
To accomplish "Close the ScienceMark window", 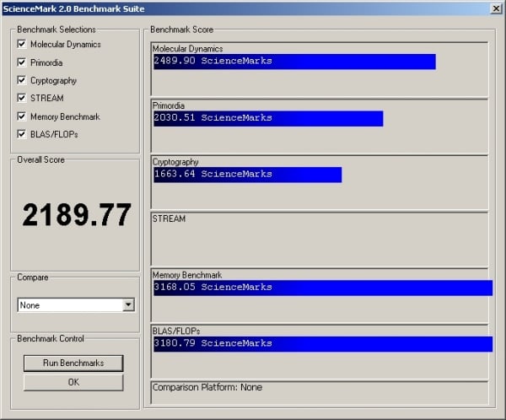I will pyautogui.click(x=496, y=8).
